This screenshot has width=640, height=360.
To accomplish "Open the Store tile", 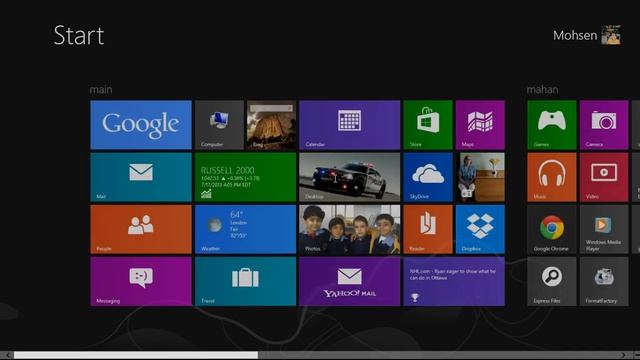I will (x=428, y=125).
